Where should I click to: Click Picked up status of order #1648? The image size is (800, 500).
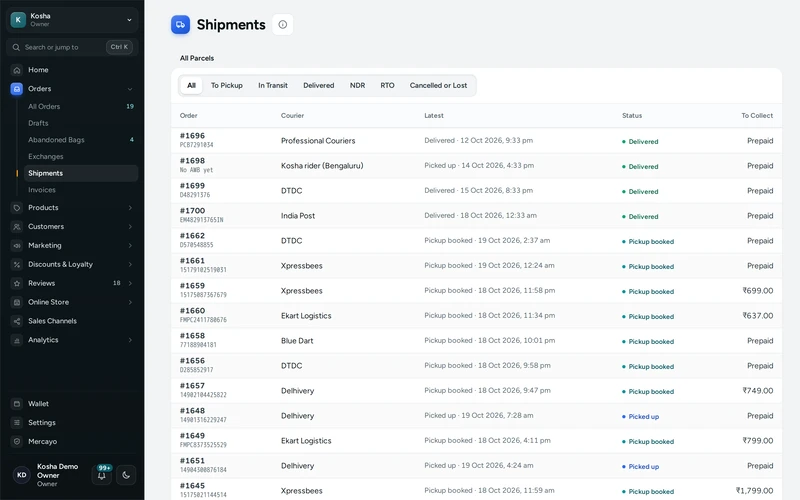640,416
